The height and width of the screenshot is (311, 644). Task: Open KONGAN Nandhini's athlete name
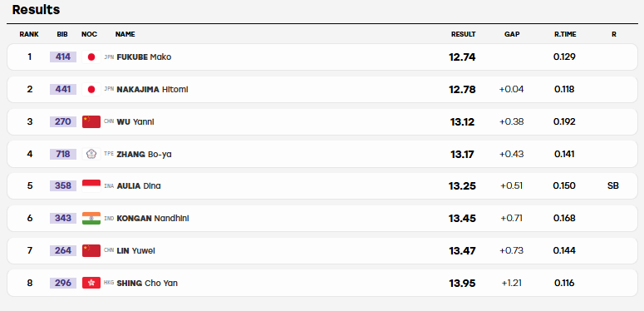pos(153,218)
